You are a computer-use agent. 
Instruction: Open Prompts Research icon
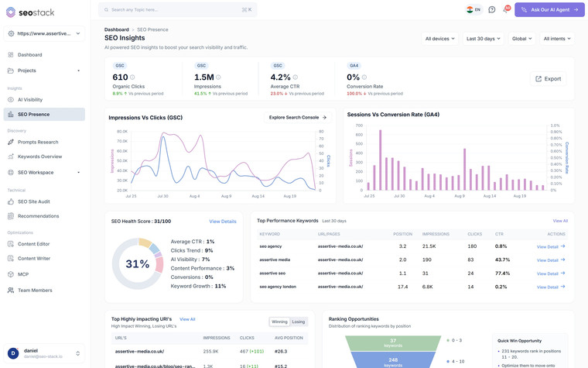[x=11, y=143]
